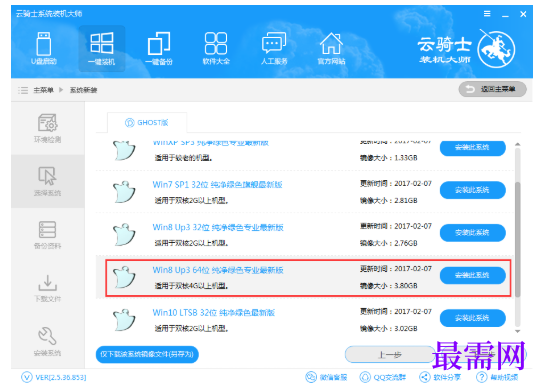The height and width of the screenshot is (387, 544).
Task: Select 备份资料 step in sidebar
Action: [x=48, y=235]
